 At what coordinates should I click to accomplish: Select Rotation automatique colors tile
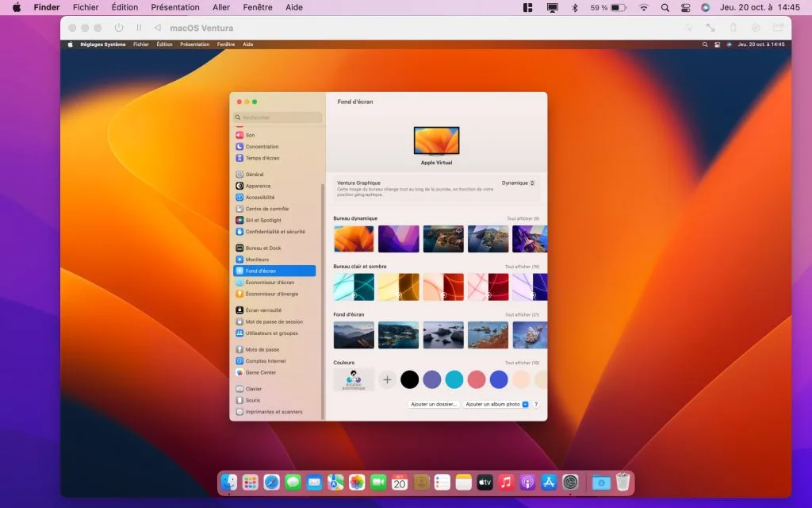click(x=354, y=380)
